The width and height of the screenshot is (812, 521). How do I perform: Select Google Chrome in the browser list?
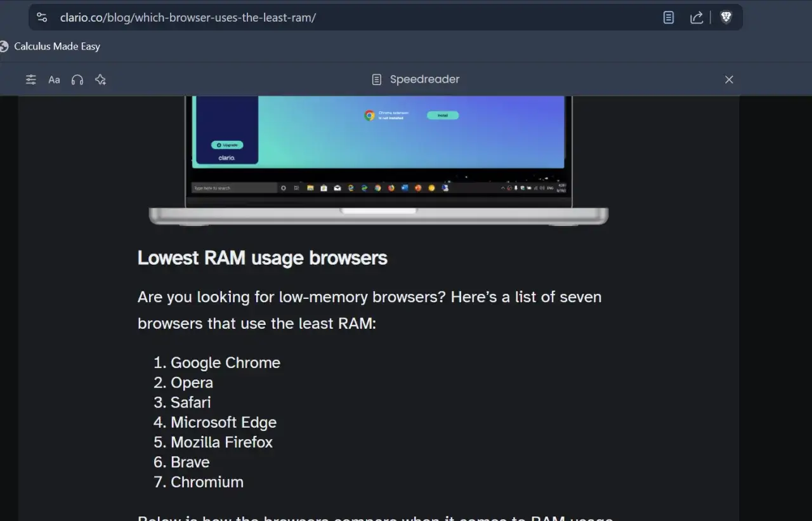coord(225,362)
